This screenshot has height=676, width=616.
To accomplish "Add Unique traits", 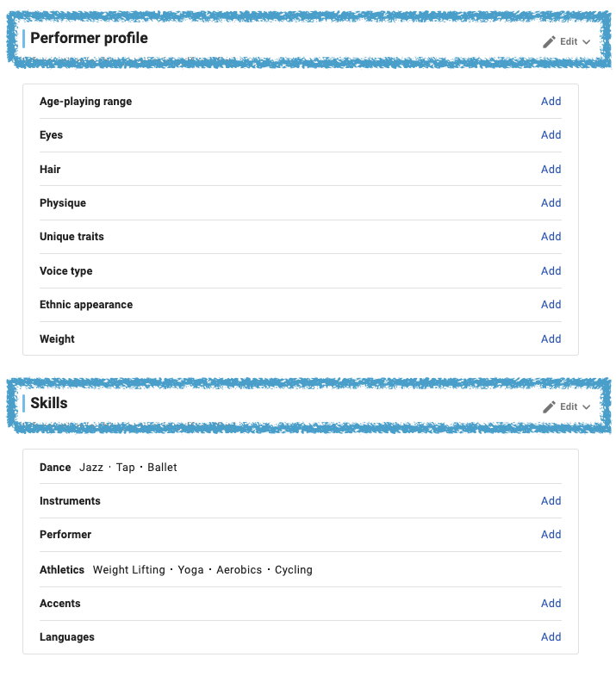I will click(x=551, y=237).
